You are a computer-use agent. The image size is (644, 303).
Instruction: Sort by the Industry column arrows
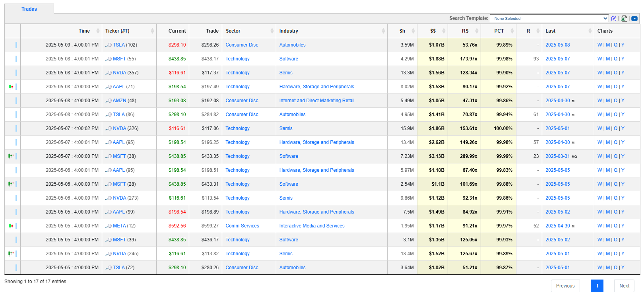click(x=383, y=31)
